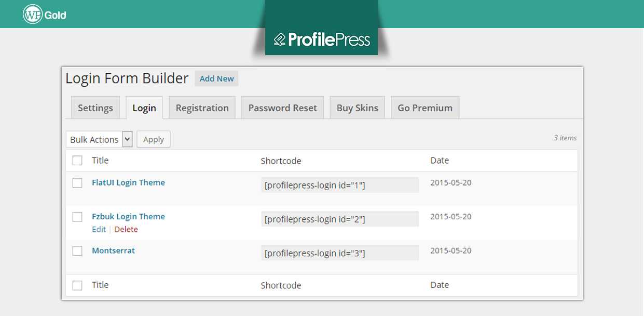Select the Montserrat row checkbox
The height and width of the screenshot is (316, 644).
click(x=77, y=251)
